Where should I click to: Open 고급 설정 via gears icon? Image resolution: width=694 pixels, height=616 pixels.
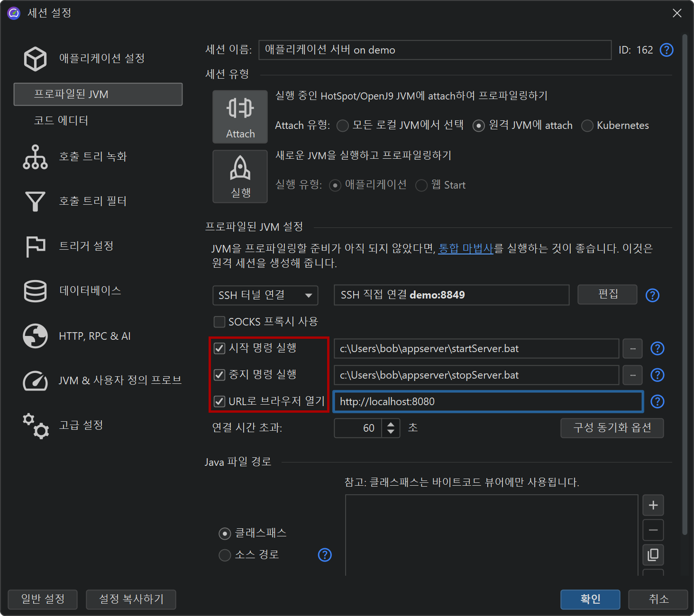[35, 426]
